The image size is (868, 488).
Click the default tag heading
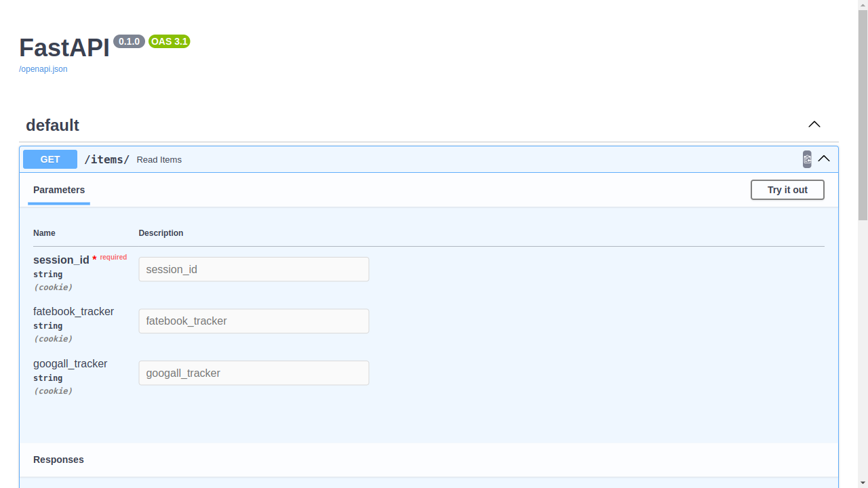coord(52,125)
